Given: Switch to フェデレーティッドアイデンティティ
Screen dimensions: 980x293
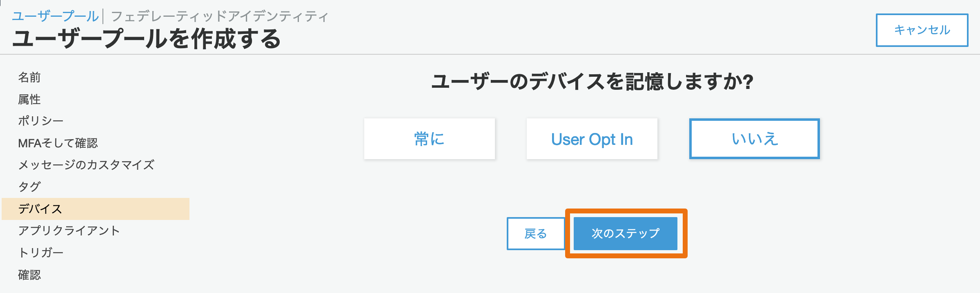Looking at the screenshot, I should [x=220, y=16].
